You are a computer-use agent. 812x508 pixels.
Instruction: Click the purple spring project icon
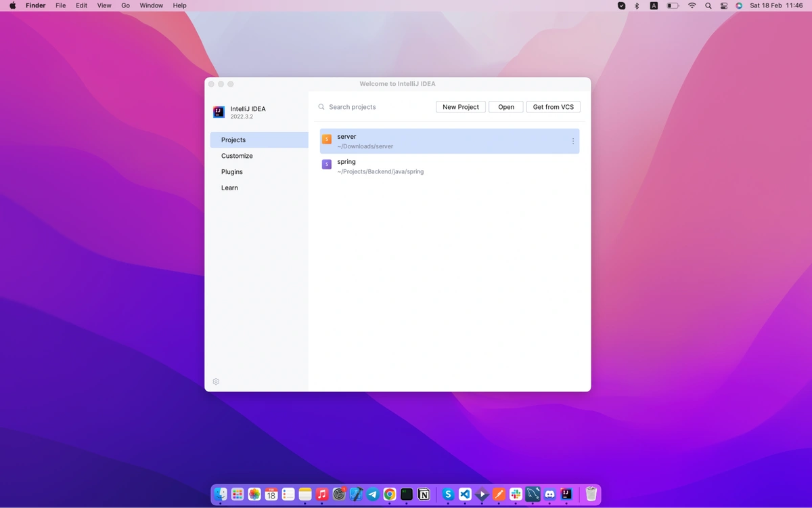point(327,164)
